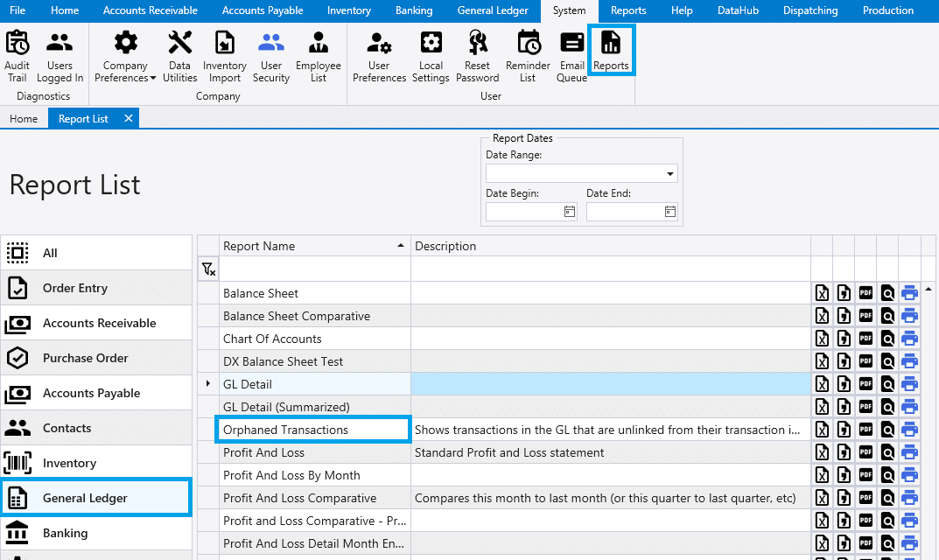
Task: Select the Inventory report category
Action: coord(96,463)
